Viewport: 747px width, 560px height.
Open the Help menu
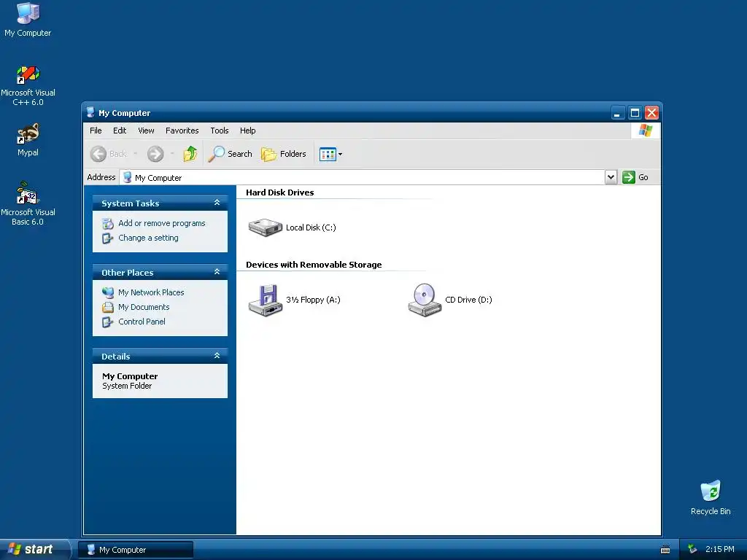(247, 131)
